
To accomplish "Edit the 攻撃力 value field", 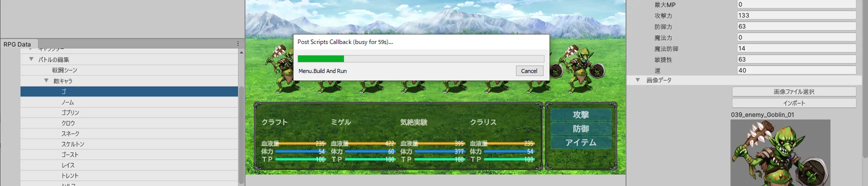I will [x=796, y=15].
